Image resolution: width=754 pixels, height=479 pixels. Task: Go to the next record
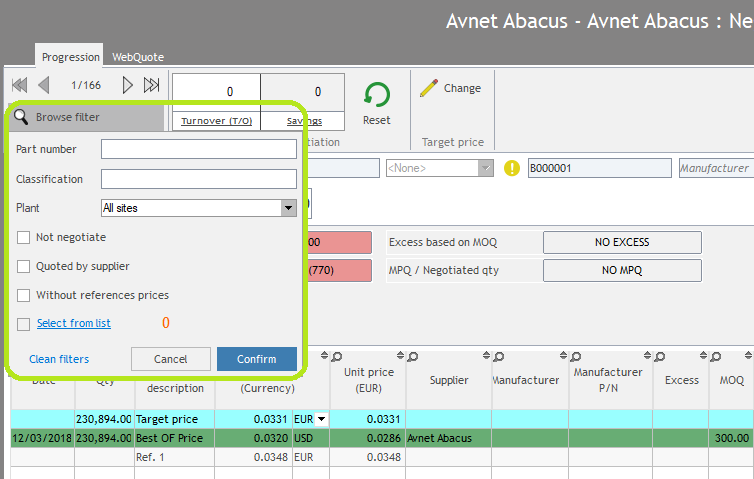click(x=128, y=86)
